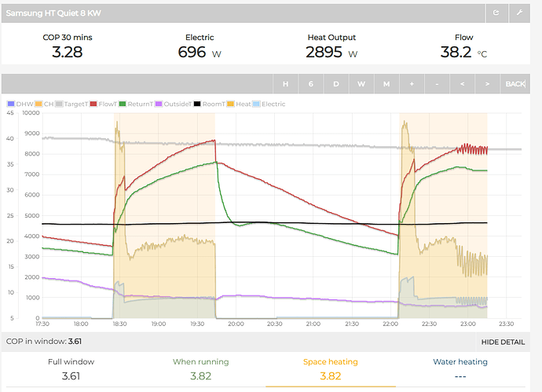The height and width of the screenshot is (392, 542).
Task: Switch to the D (day) view
Action: tap(336, 84)
